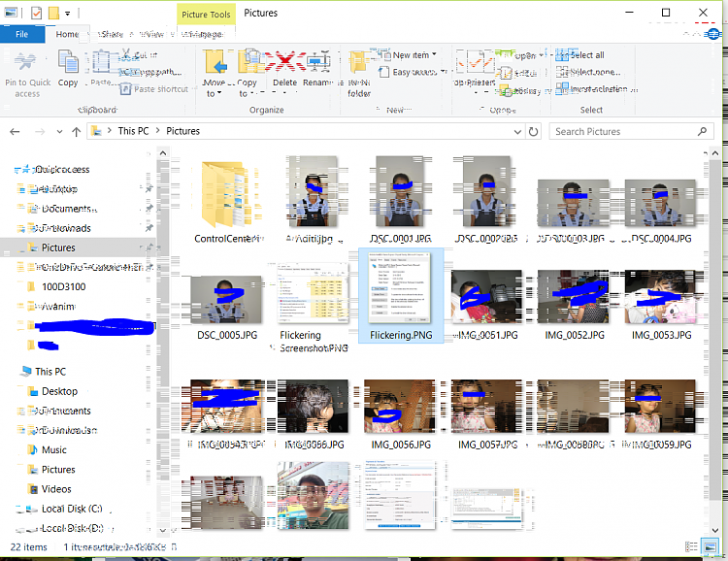Viewport: 728px width, 561px height.
Task: Open Quick Access Toolbar customize arrow
Action: pos(68,14)
